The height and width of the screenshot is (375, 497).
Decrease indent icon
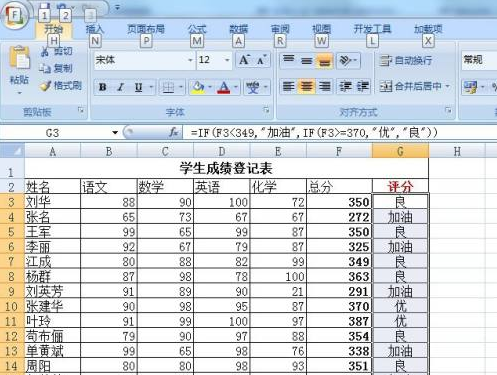[345, 87]
